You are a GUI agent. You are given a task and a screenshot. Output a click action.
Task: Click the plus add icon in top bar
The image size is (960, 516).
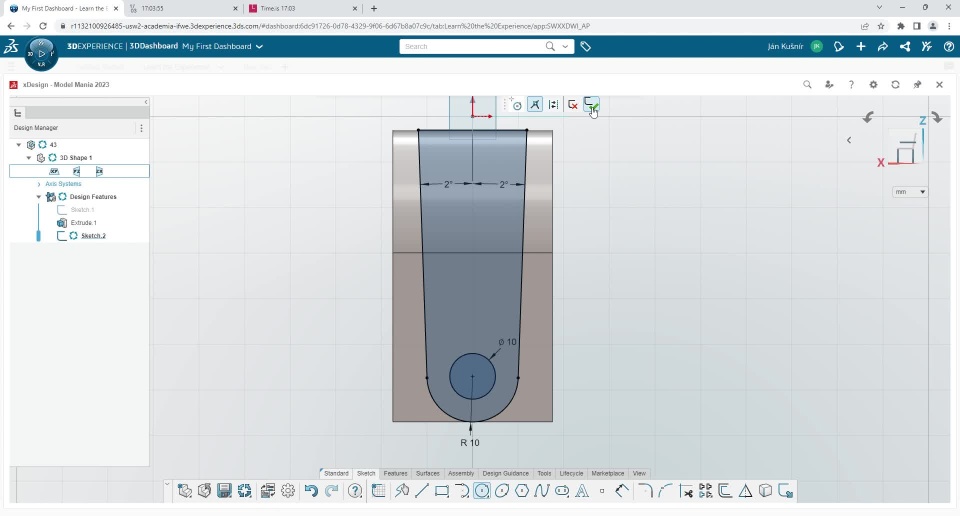coord(861,47)
